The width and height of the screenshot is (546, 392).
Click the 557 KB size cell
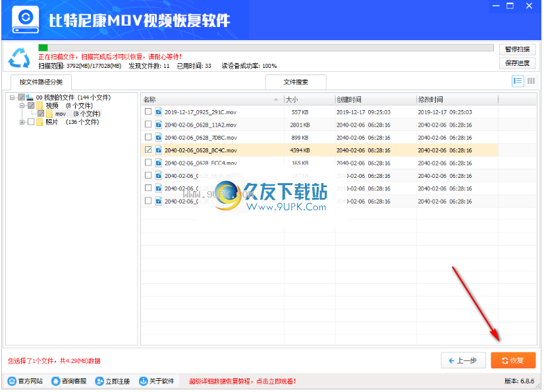pos(300,112)
